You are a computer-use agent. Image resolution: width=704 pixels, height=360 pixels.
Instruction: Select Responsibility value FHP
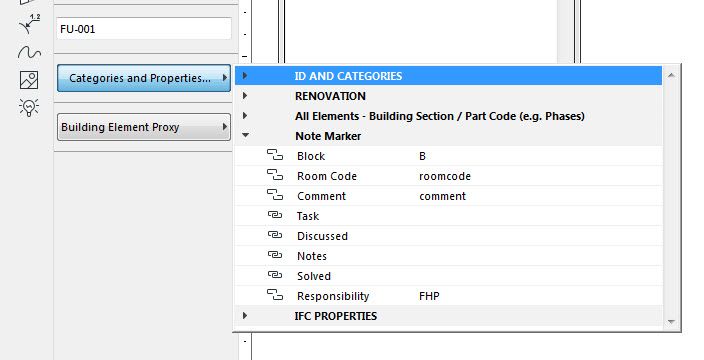429,296
